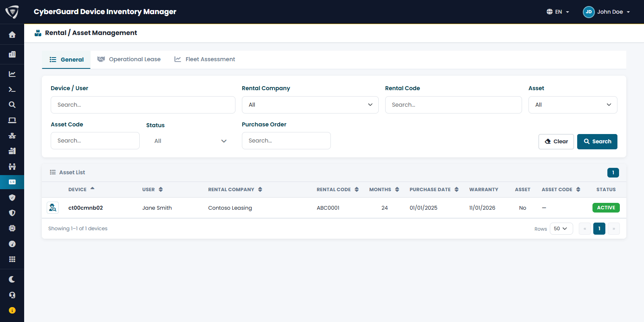Expand the Status filter dropdown
644x322 pixels.
coord(191,141)
